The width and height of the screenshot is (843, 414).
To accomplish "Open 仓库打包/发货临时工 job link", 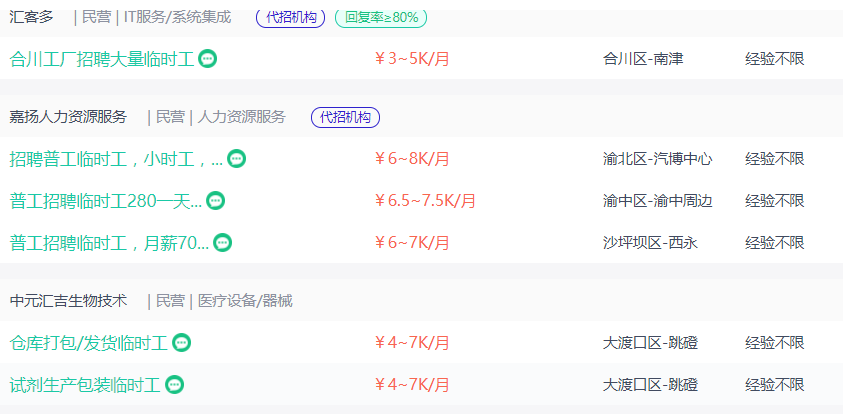I will pyautogui.click(x=89, y=343).
